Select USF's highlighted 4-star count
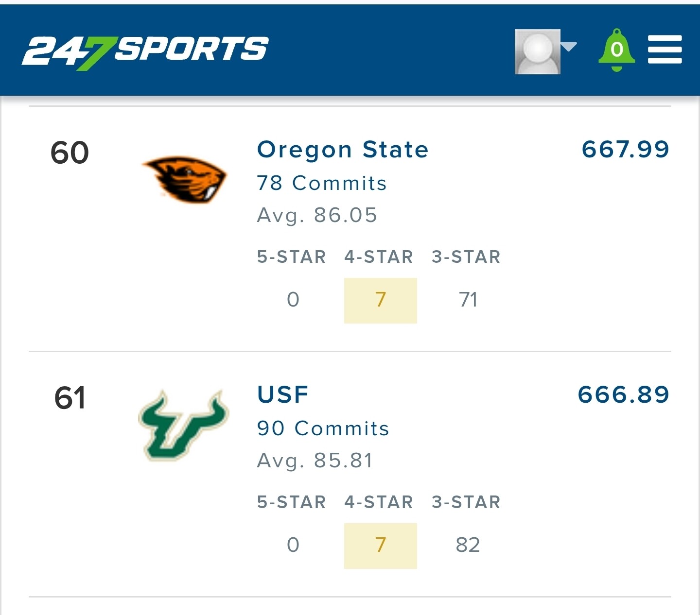 [381, 546]
